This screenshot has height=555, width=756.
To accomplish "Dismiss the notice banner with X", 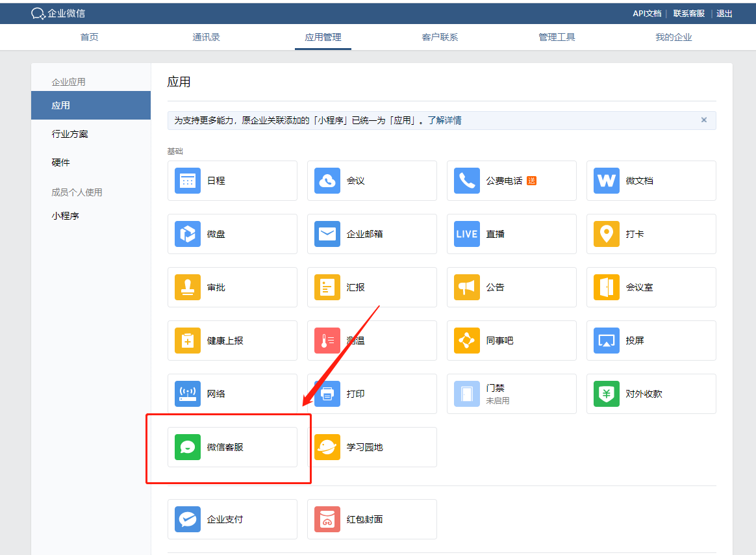I will click(704, 120).
